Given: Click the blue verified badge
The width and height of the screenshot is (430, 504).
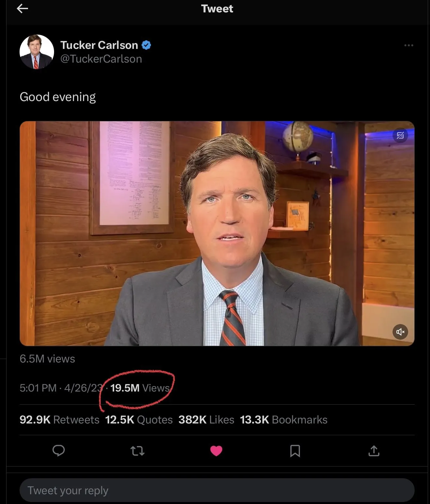Looking at the screenshot, I should [147, 45].
